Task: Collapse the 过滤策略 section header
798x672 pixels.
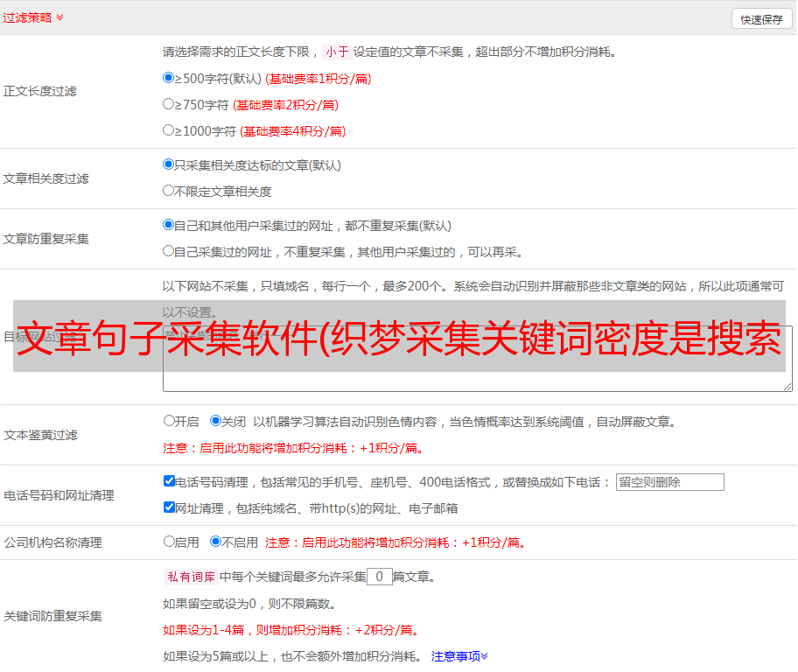Action: 33,17
